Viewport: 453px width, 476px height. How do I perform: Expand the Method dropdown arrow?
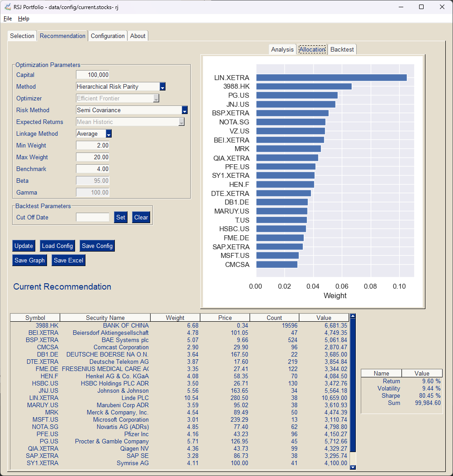[163, 86]
